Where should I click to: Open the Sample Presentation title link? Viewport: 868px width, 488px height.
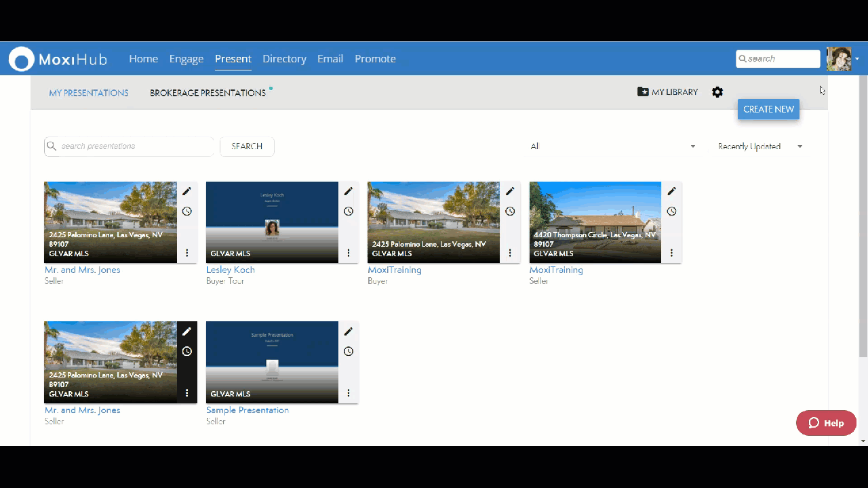[x=248, y=410]
